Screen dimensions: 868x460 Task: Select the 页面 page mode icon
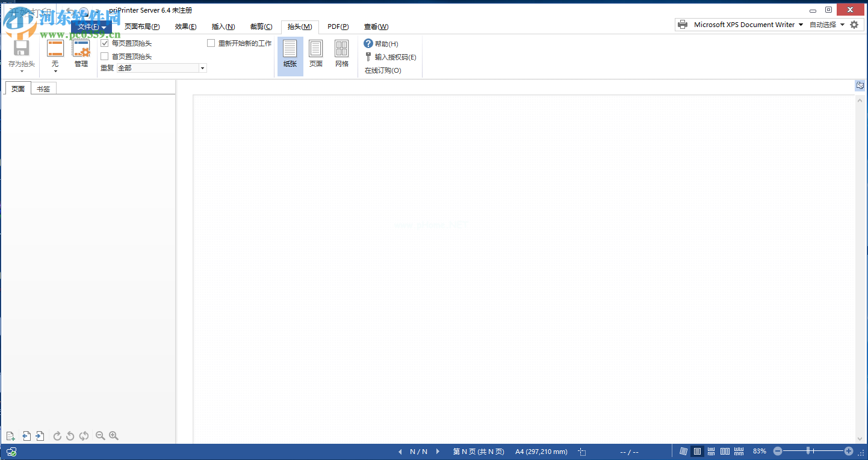(x=316, y=49)
